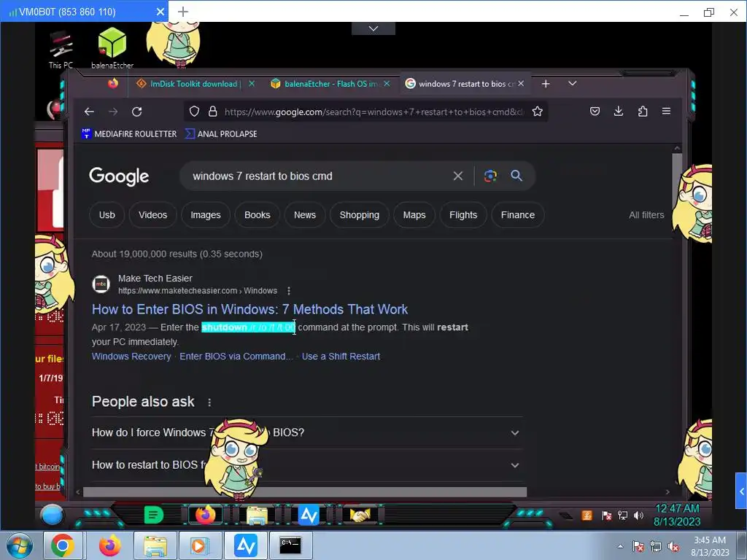Click the Windows Start orb
Viewport: 747px width, 560px height.
[19, 546]
